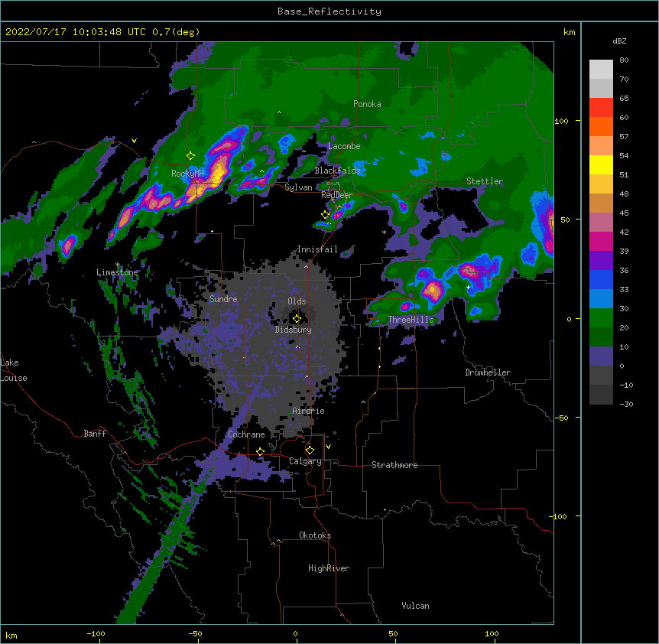Select the violet-purple swatch in the legend
This screenshot has height=644, width=659.
[601, 261]
